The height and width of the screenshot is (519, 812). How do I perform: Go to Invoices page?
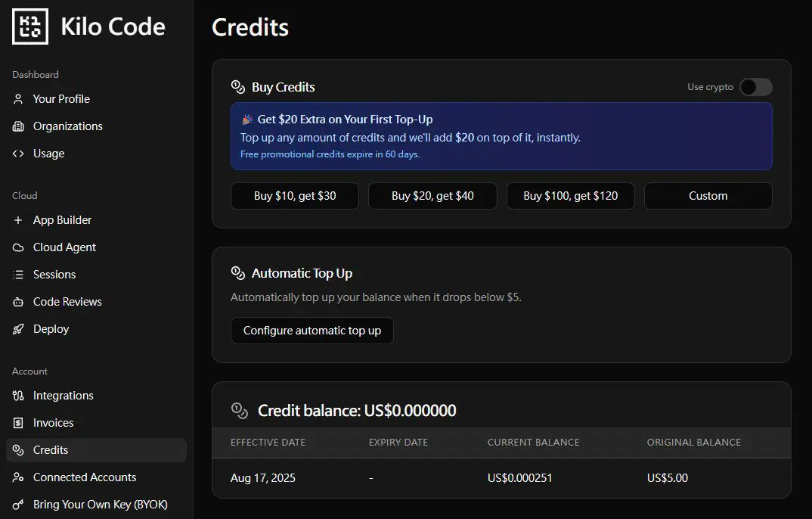click(x=53, y=423)
